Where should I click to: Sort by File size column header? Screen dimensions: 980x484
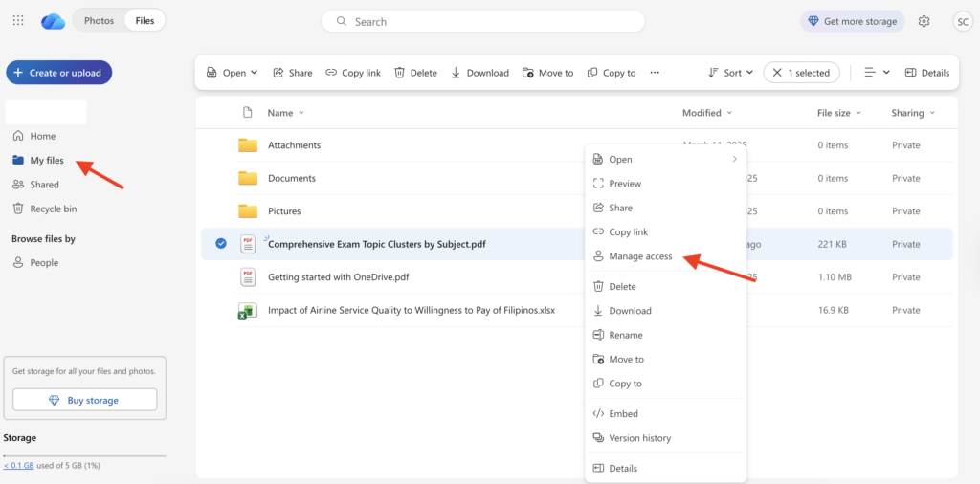(838, 113)
